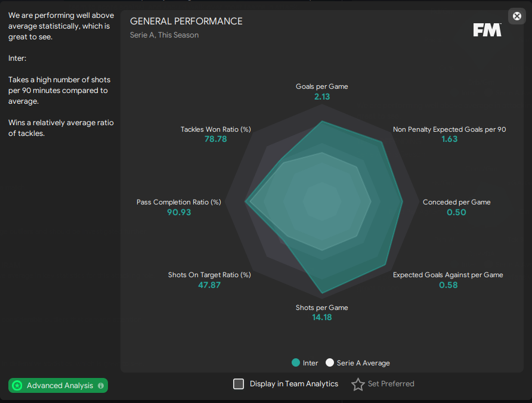Viewport: 532px width, 403px height.
Task: Click the Advanced Analysis info icon
Action: 101,386
